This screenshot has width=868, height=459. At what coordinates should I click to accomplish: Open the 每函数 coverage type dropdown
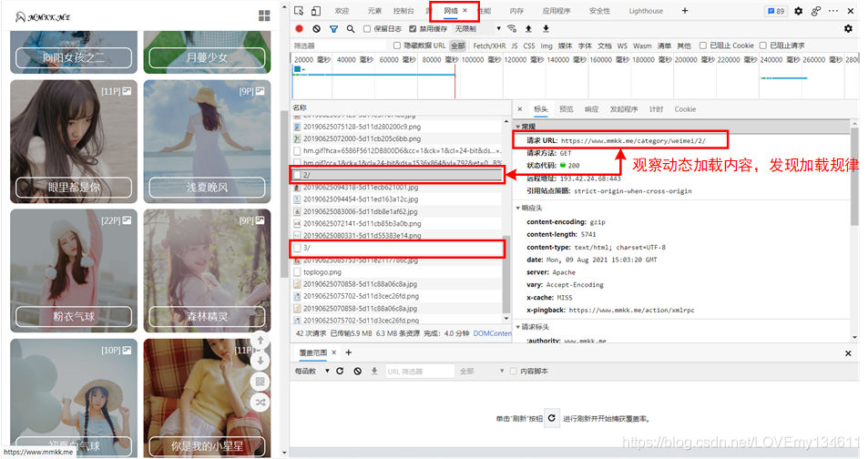pos(311,371)
